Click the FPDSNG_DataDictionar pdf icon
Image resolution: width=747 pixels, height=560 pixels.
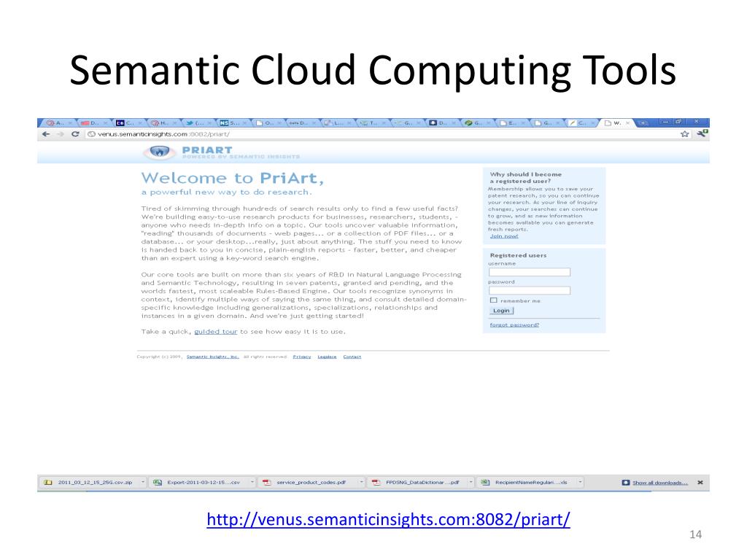click(376, 483)
